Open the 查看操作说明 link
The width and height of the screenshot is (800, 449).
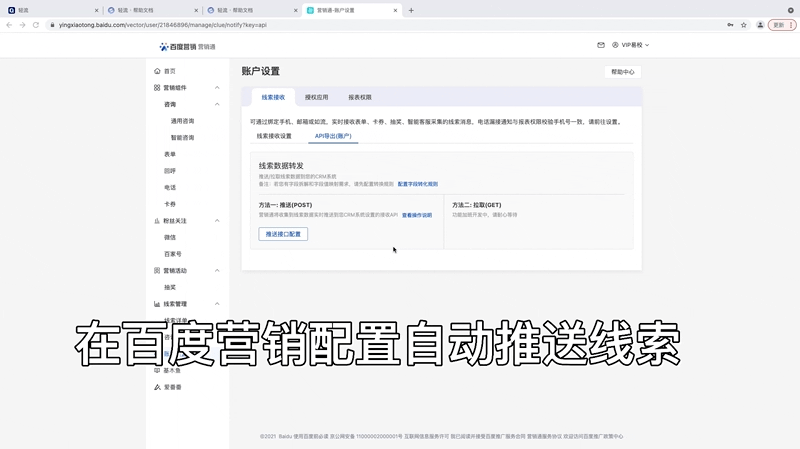pos(417,215)
